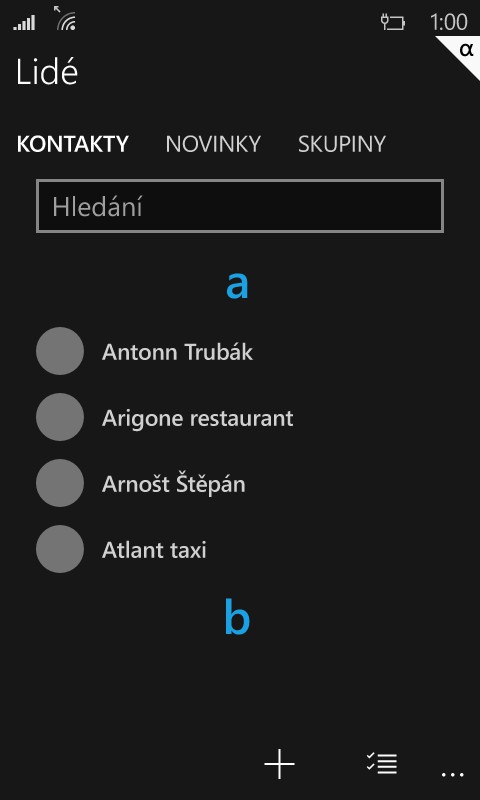Image resolution: width=480 pixels, height=800 pixels.
Task: Open the select-contacts checklist icon
Action: tap(382, 763)
